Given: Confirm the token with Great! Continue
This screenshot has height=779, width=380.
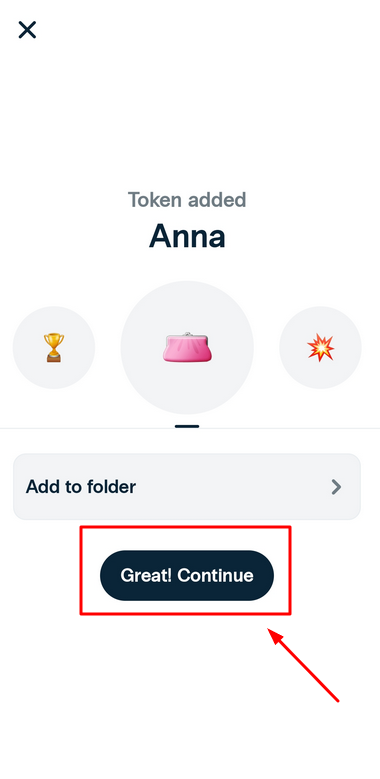Looking at the screenshot, I should (x=187, y=575).
